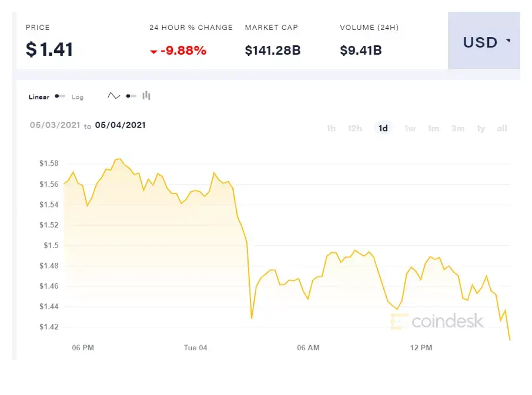Toggle the line/candlestick chart type switch
532x395 pixels.
coord(131,96)
